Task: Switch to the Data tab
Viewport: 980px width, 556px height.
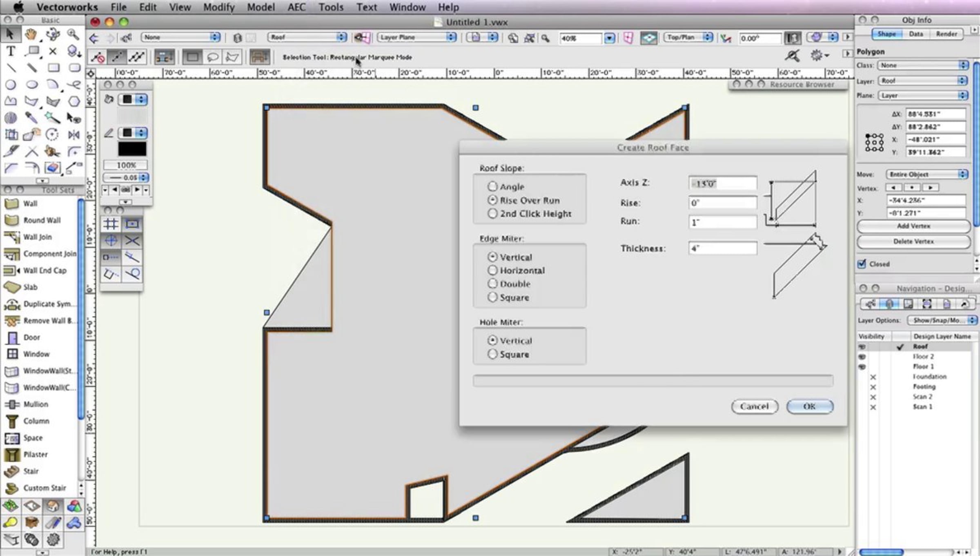Action: 916,34
